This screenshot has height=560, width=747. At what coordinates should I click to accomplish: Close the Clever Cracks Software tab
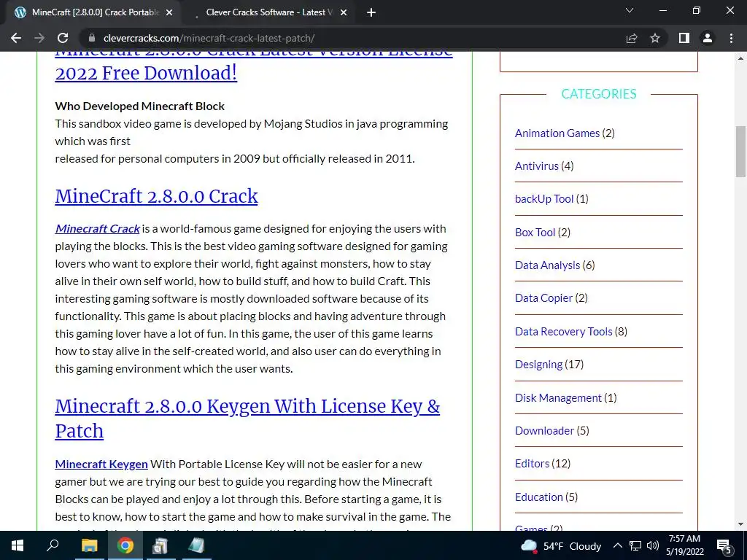coord(344,12)
